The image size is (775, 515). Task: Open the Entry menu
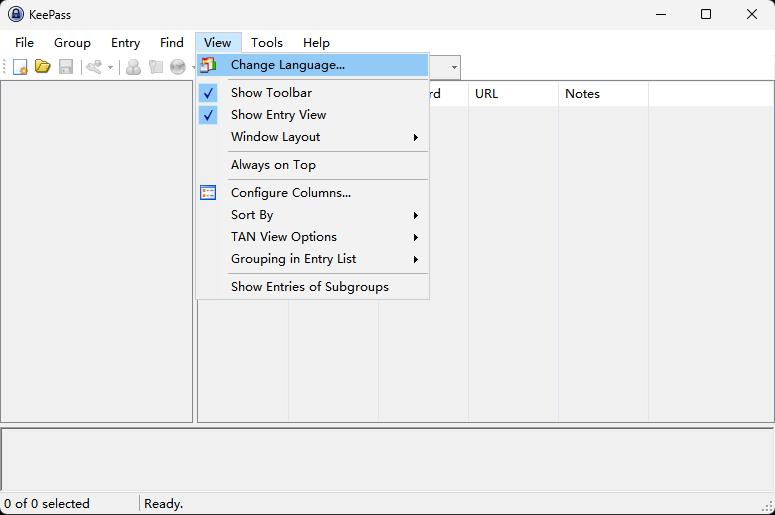tap(125, 43)
